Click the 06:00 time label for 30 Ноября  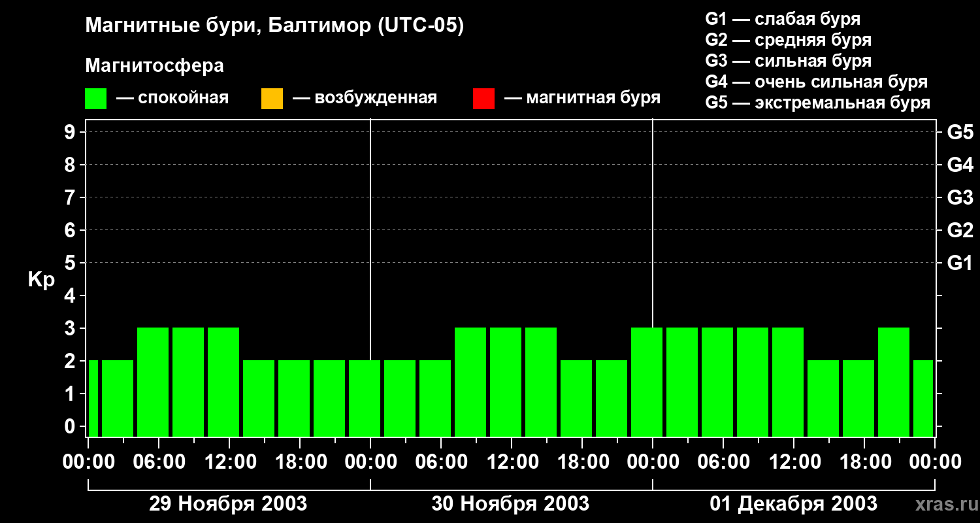(x=441, y=462)
